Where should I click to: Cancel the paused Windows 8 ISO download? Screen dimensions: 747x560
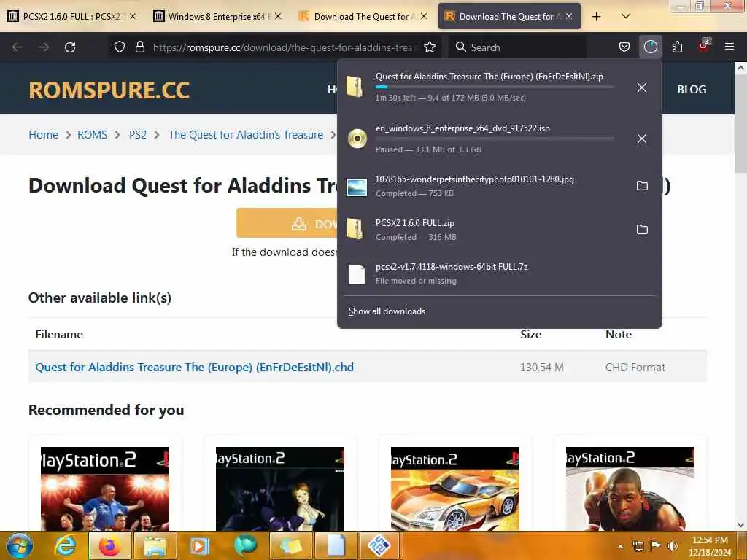point(642,139)
